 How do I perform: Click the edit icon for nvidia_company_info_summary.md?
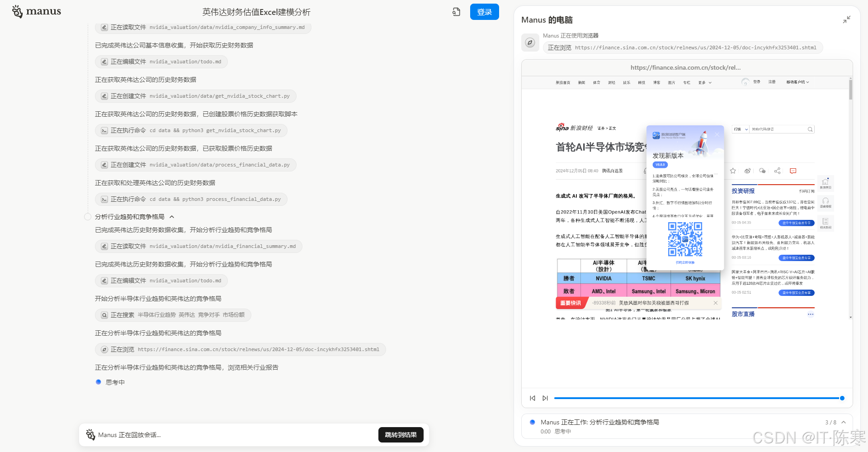pos(104,27)
